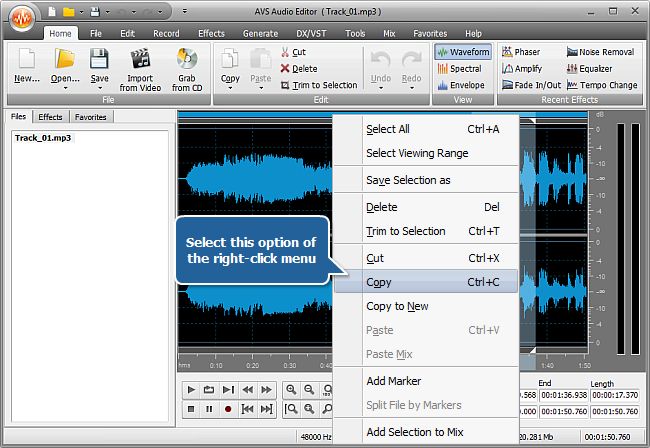The image size is (650, 448).
Task: Expand the Redo dropdown arrow in ribbon
Action: point(412,88)
